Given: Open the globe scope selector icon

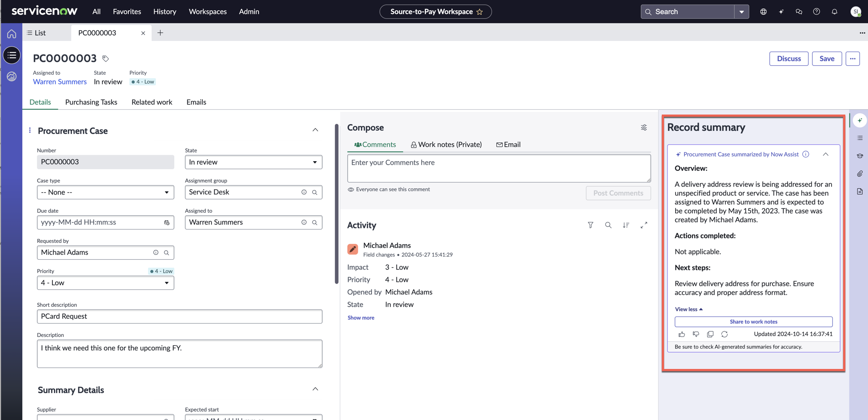Looking at the screenshot, I should (x=763, y=12).
